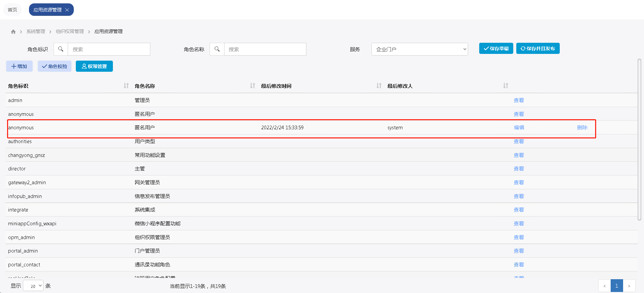Select the 通讯录功能角色 cell
Screen dimensions: 644x293
pos(152,265)
